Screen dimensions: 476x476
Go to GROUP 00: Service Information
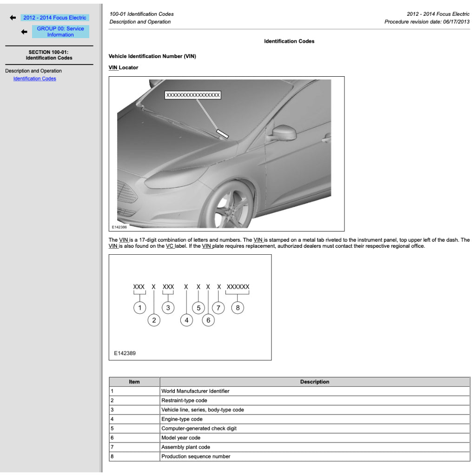click(60, 32)
